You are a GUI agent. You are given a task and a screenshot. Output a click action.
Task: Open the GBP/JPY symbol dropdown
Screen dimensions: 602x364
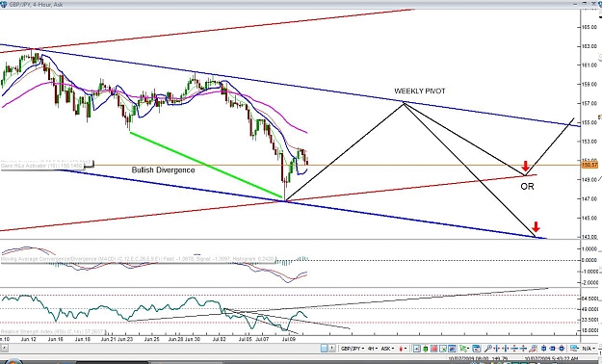click(353, 349)
